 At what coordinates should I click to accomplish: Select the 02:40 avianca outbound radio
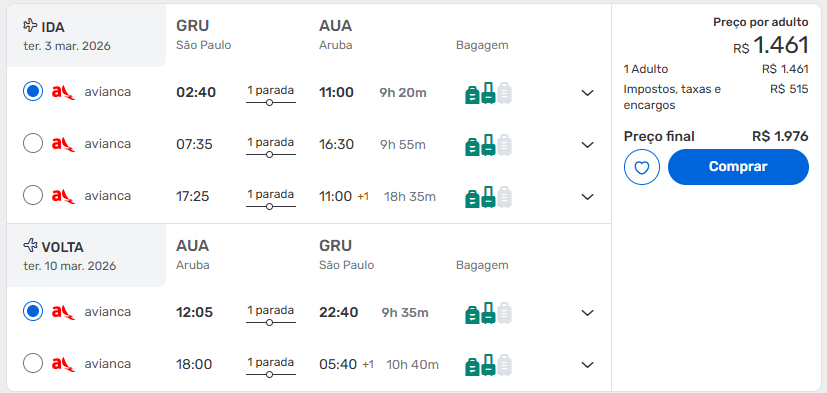tap(33, 92)
